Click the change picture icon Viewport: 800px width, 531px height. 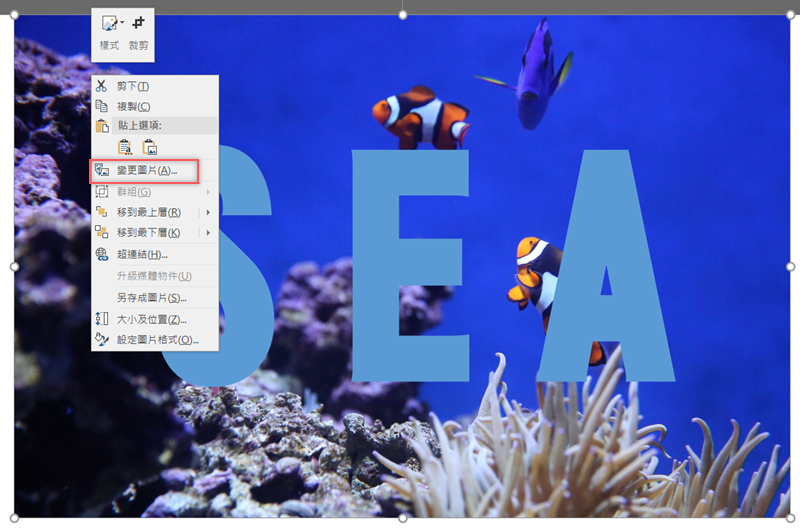pyautogui.click(x=102, y=170)
